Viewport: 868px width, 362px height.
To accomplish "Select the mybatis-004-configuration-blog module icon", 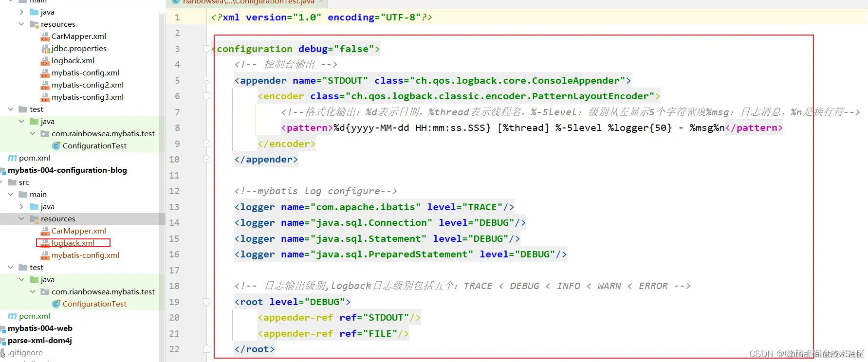I will (3, 170).
